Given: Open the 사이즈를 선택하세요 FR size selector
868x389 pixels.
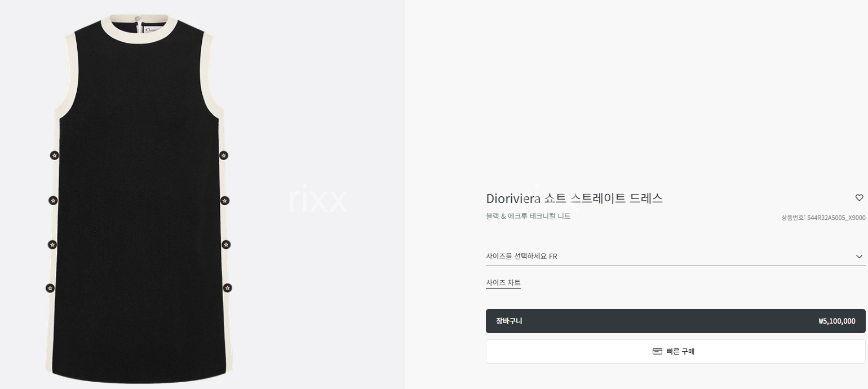Looking at the screenshot, I should tap(676, 257).
